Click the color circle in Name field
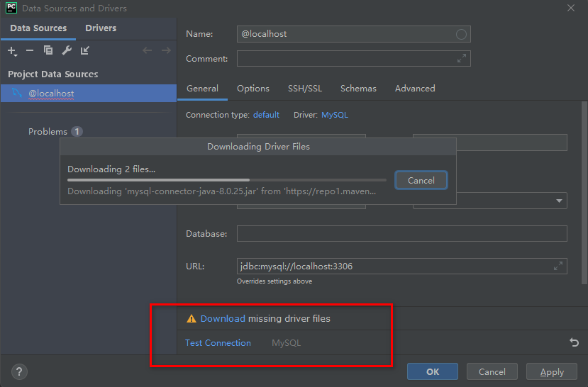 pos(461,34)
